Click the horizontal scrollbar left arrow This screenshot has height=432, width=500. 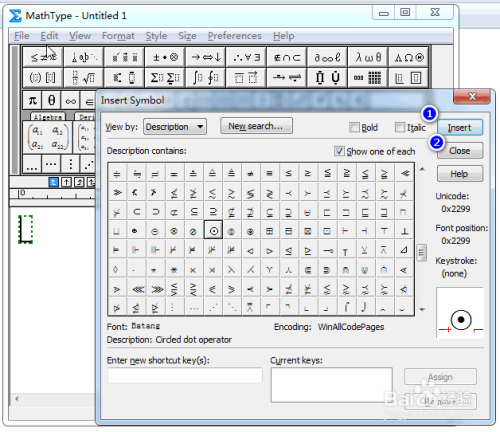[17, 398]
